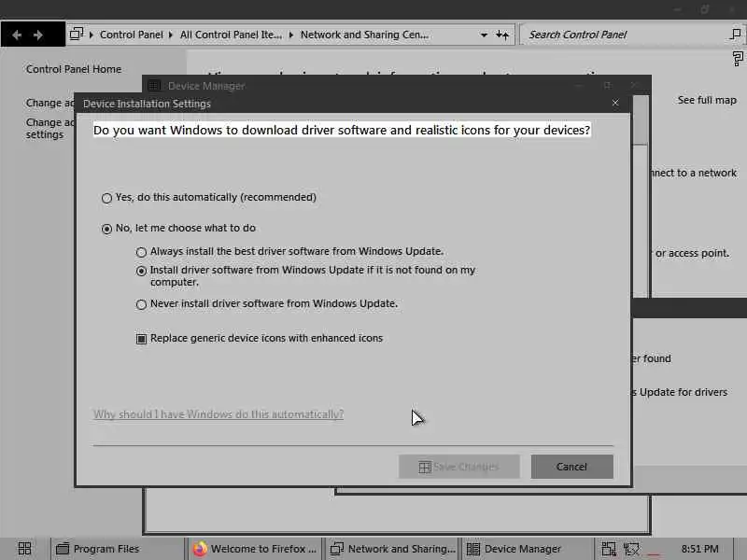Click the 8:51 PM clock
This screenshot has width=747, height=560.
pos(699,549)
